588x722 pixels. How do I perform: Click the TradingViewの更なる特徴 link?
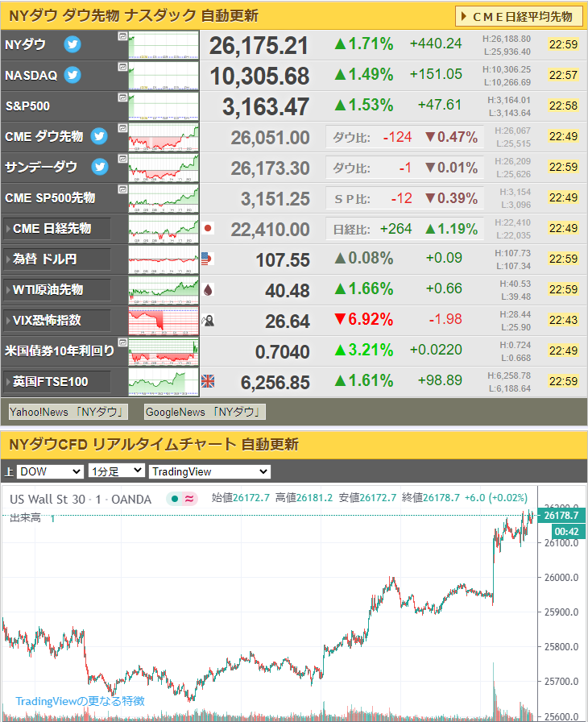(80, 701)
